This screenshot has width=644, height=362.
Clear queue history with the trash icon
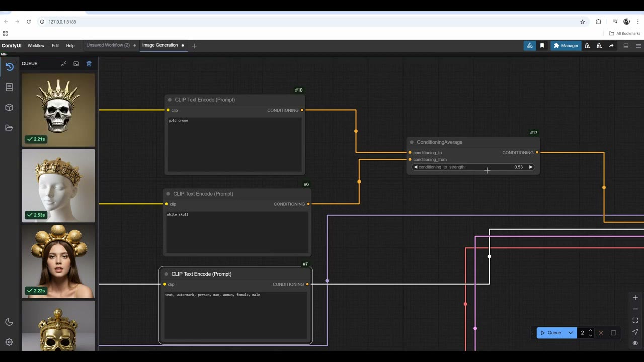[89, 64]
